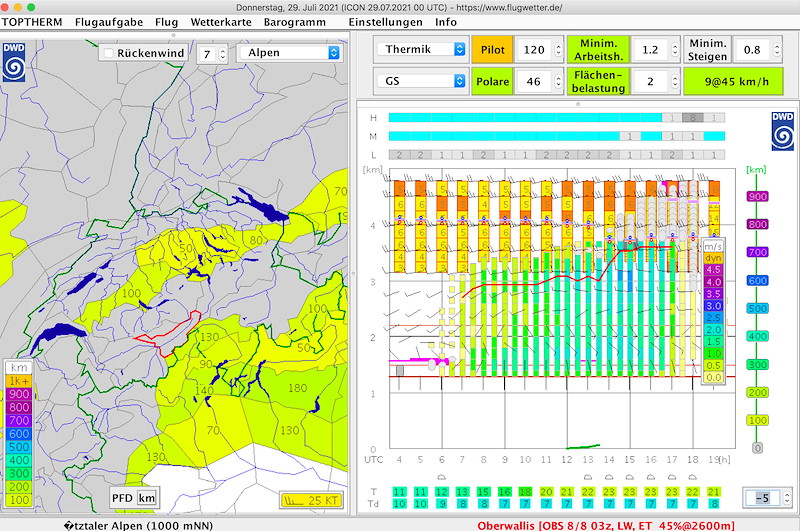Viewport: 800px width, 531px height.
Task: Click the 2.0 swatch in m/s legend
Action: coord(713,330)
